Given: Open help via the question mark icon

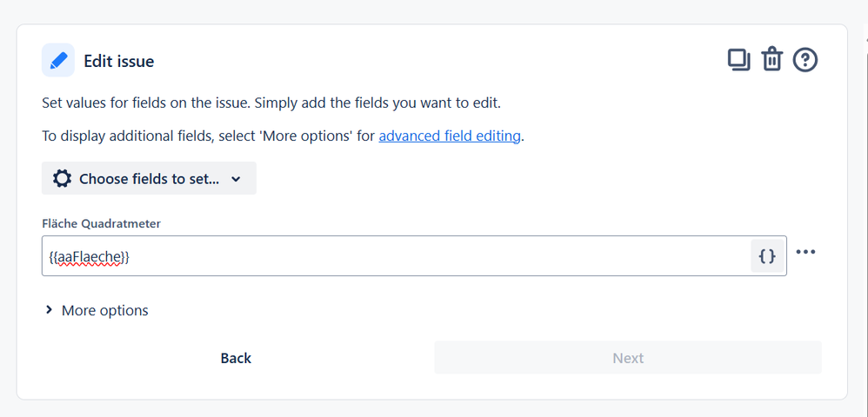Looking at the screenshot, I should 805,60.
